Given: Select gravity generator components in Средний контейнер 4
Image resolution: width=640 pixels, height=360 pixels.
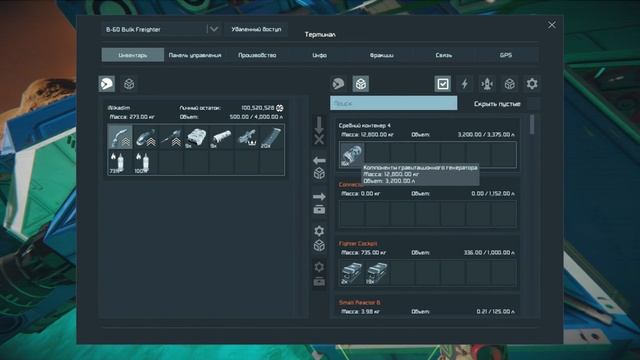Looking at the screenshot, I should (x=351, y=155).
